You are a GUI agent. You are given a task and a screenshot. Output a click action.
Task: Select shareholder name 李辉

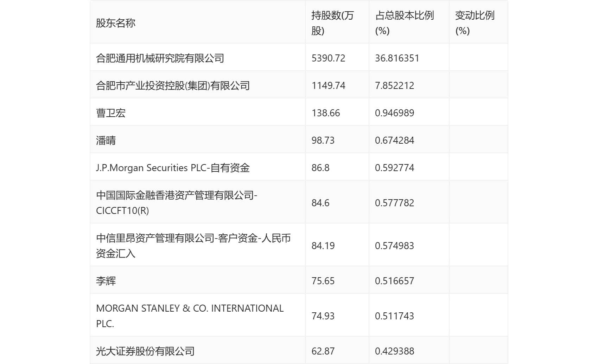[x=106, y=281]
